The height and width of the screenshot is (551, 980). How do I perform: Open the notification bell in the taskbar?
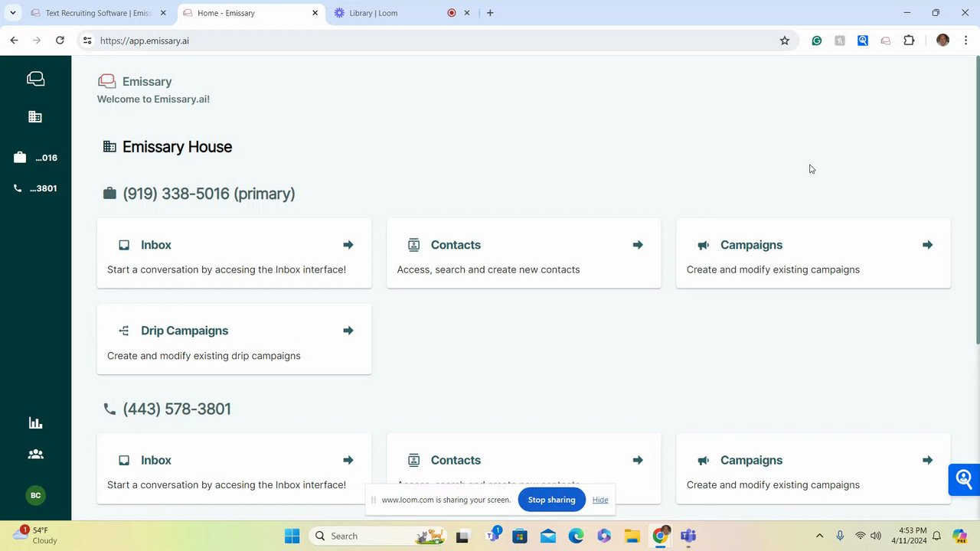[x=936, y=536]
